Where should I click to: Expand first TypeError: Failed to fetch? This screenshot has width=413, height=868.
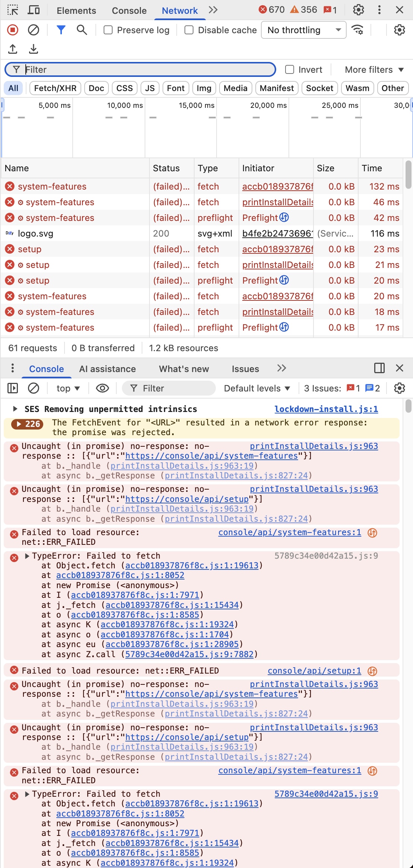[27, 556]
